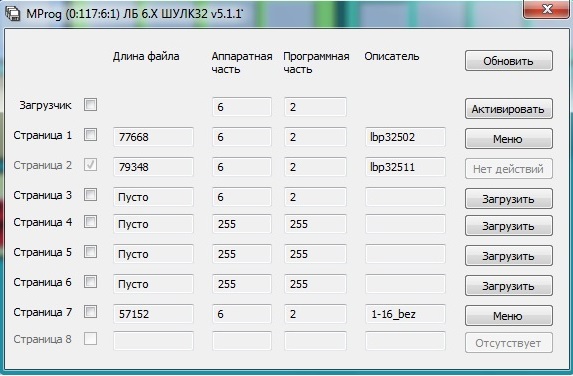This screenshot has height=376, width=573.
Task: Tick the Страница 3 checkbox
Action: pyautogui.click(x=90, y=195)
